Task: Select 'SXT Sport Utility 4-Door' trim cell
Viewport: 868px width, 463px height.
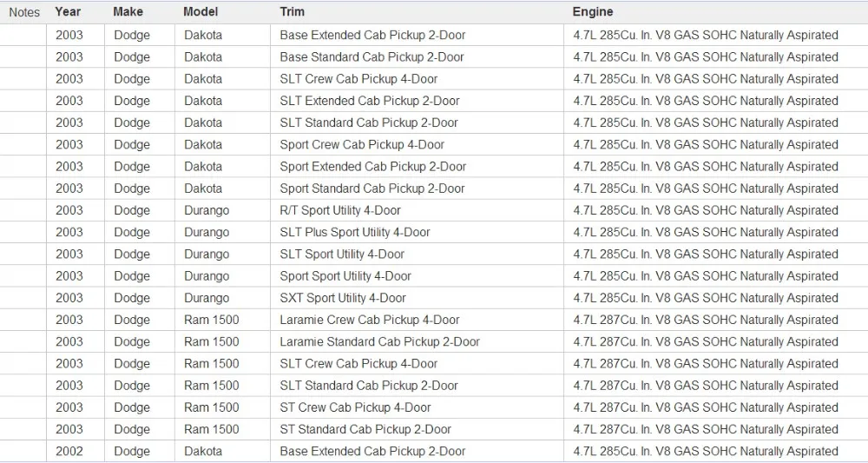Action: [x=343, y=298]
